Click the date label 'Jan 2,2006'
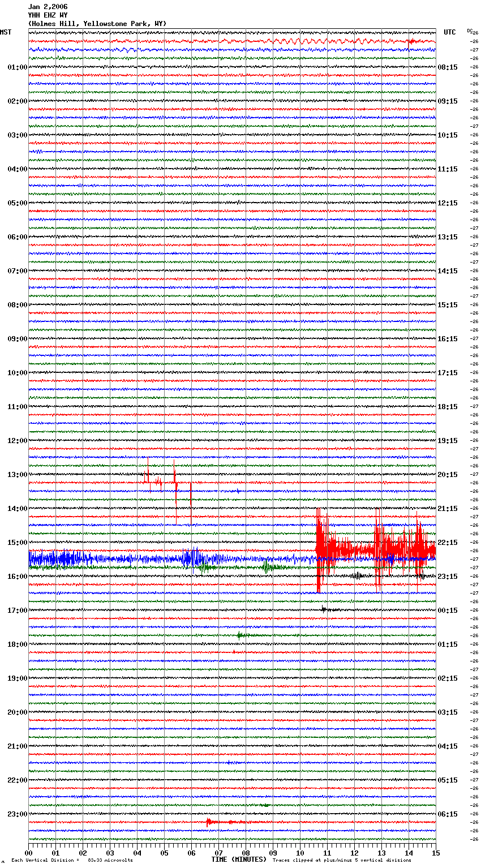Viewport: 481px width, 868px height. pyautogui.click(x=48, y=7)
